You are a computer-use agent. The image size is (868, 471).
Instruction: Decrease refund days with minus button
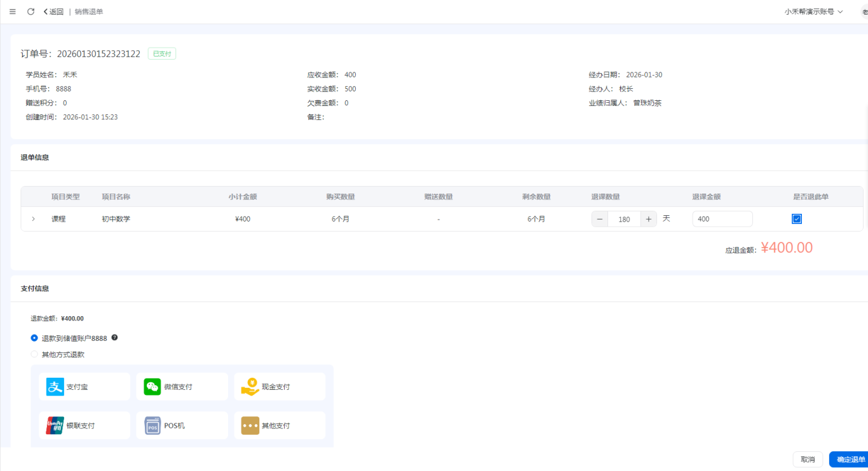coord(600,219)
